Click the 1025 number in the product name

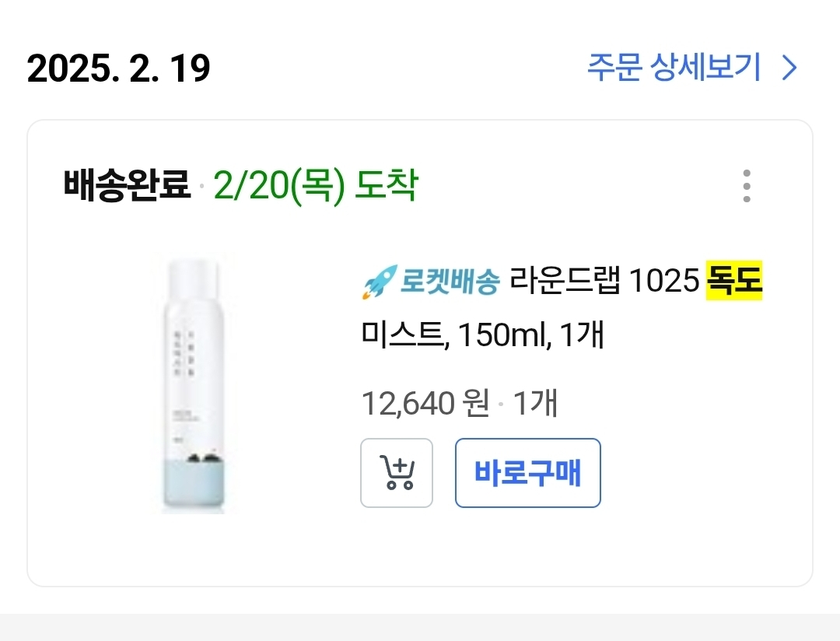[x=663, y=282]
